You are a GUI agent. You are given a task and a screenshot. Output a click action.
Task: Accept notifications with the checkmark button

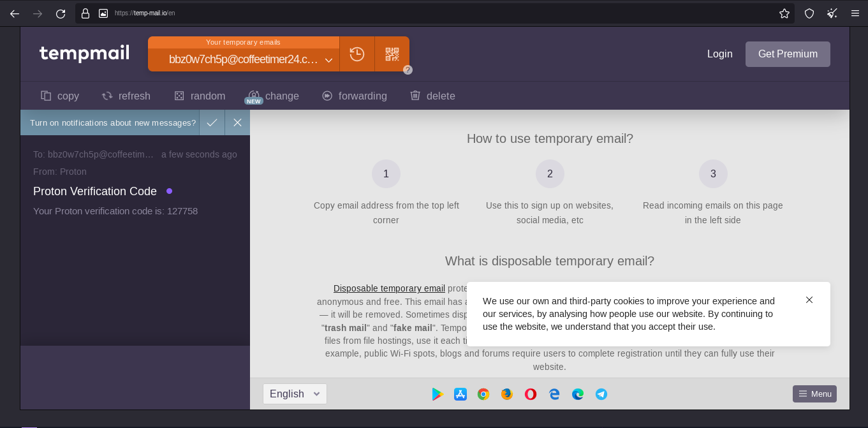pos(212,122)
